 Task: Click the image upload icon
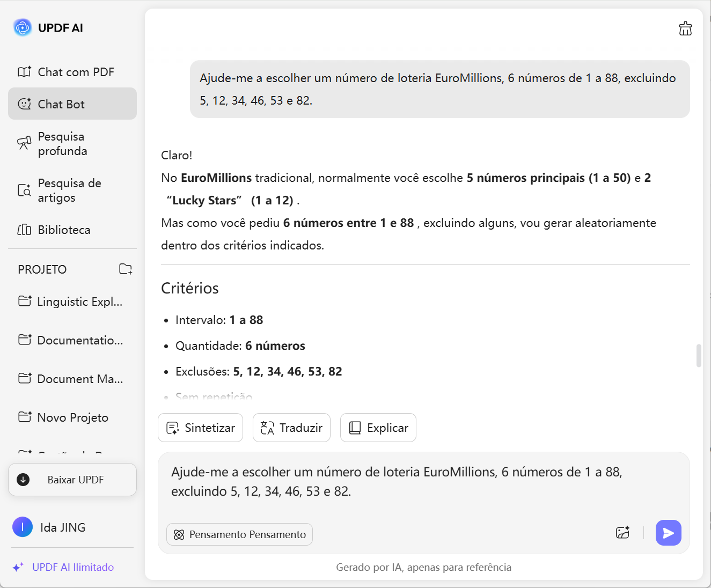(x=622, y=533)
